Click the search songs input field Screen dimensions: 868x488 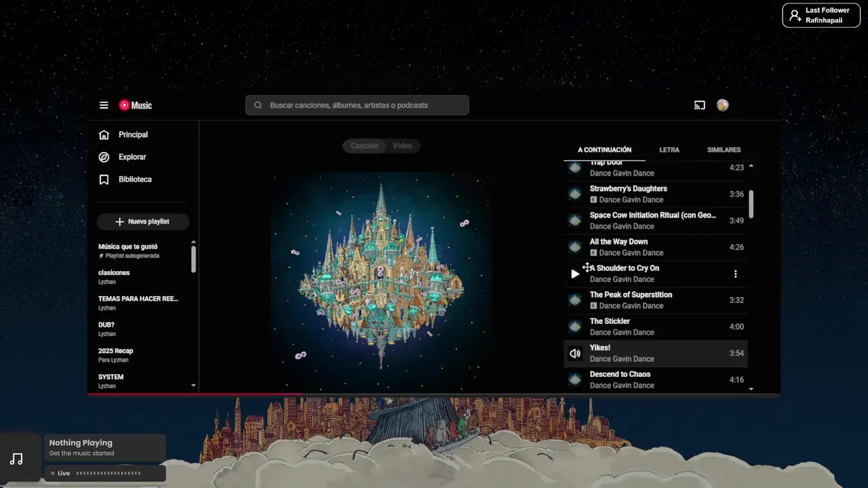pos(357,105)
